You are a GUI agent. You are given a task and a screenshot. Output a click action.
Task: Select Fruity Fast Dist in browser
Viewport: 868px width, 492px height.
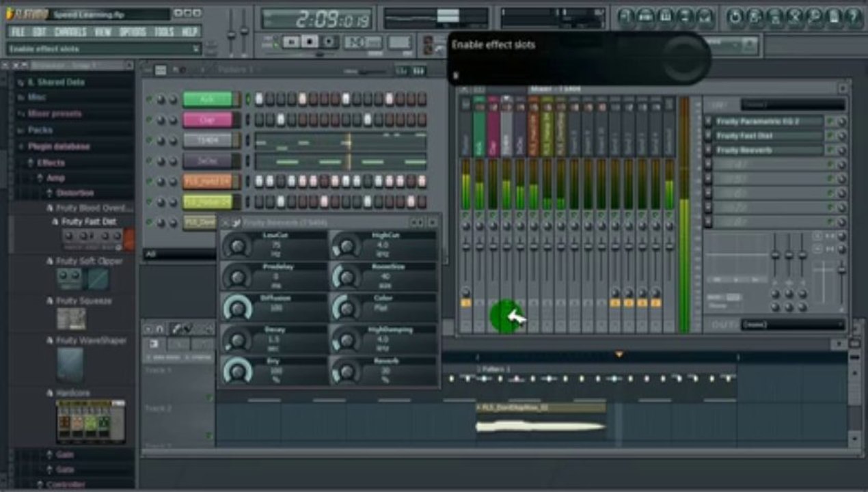89,221
